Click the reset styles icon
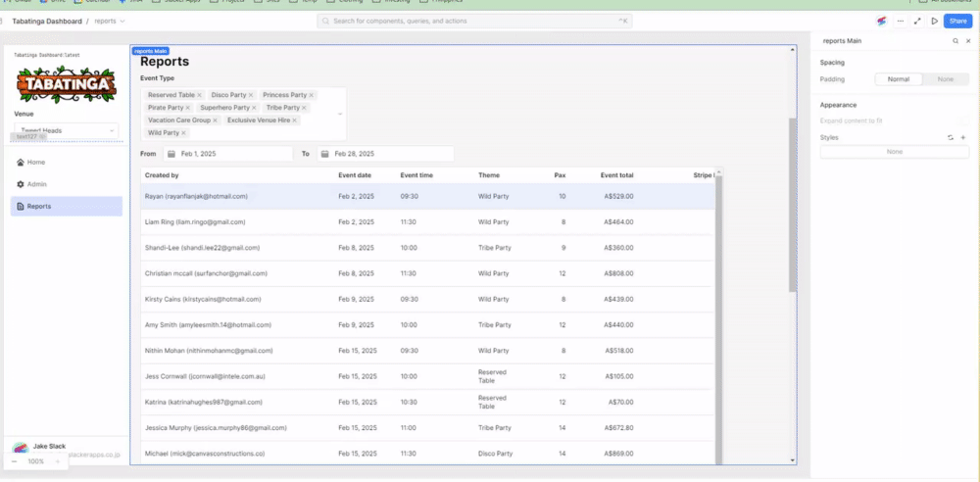The width and height of the screenshot is (980, 482). click(x=950, y=137)
